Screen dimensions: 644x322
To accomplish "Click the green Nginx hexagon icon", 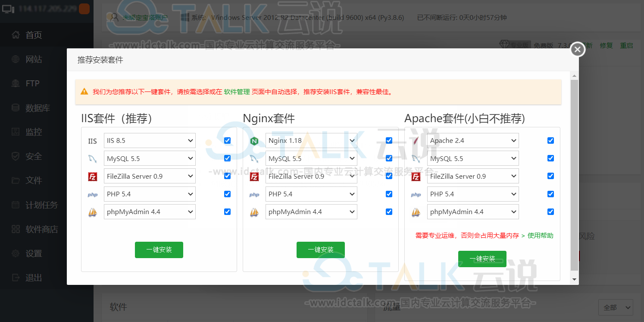I will tap(254, 141).
